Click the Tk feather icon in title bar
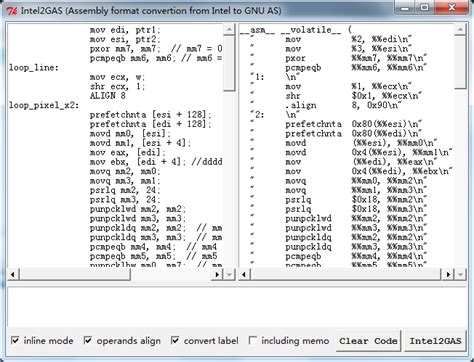Image resolution: width=474 pixels, height=362 pixels. coord(12,11)
